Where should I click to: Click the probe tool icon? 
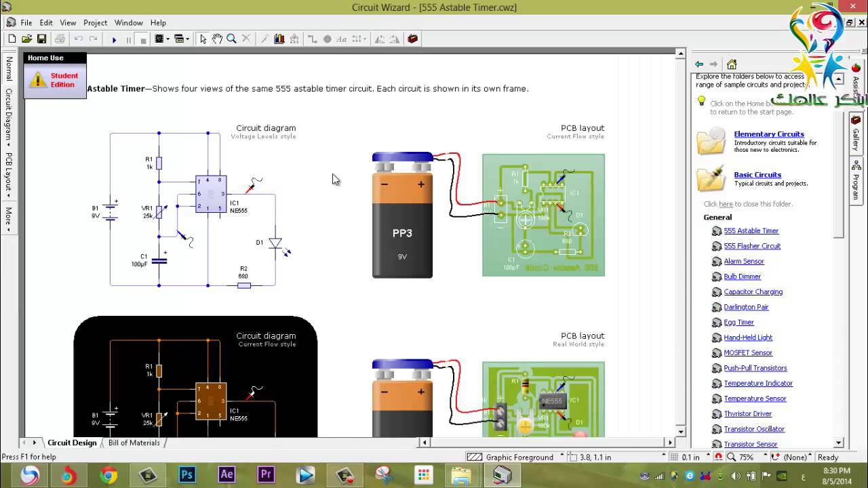point(264,39)
